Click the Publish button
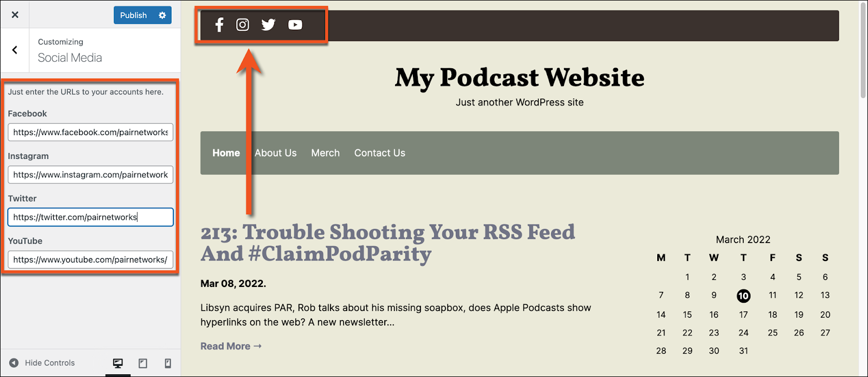The image size is (868, 377). tap(133, 15)
